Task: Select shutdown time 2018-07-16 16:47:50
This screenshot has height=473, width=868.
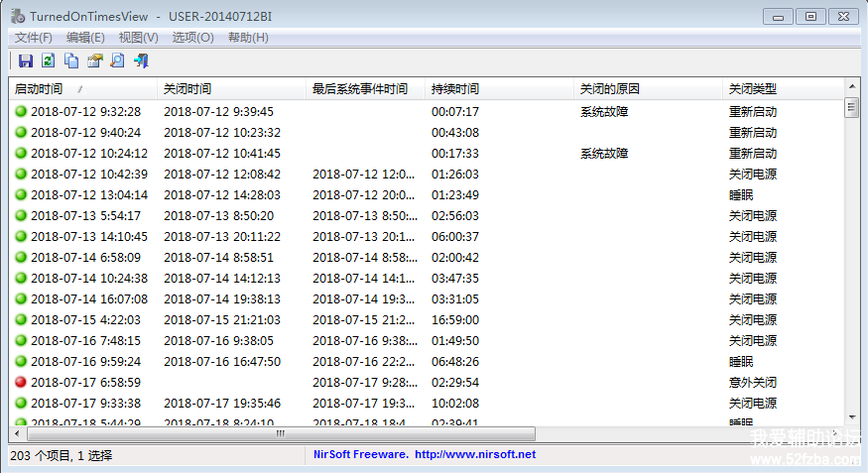Action: 222,362
